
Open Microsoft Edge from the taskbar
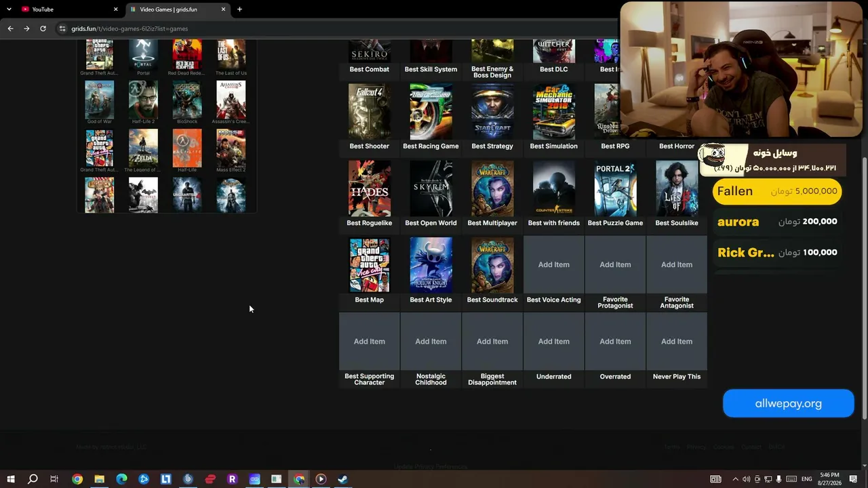pyautogui.click(x=121, y=479)
